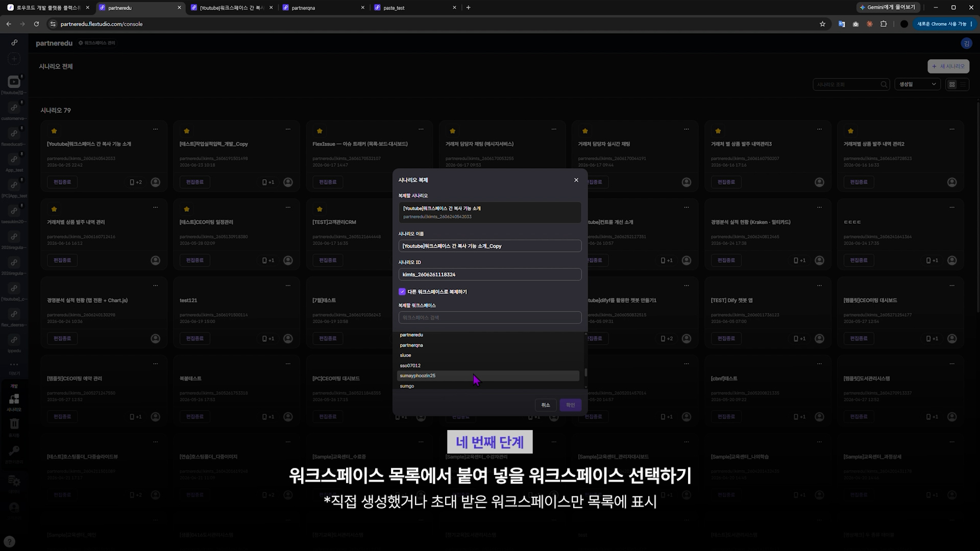Open the [Youtube] workspace icon in sidebar
Image resolution: width=980 pixels, height=551 pixels.
pos(14,82)
